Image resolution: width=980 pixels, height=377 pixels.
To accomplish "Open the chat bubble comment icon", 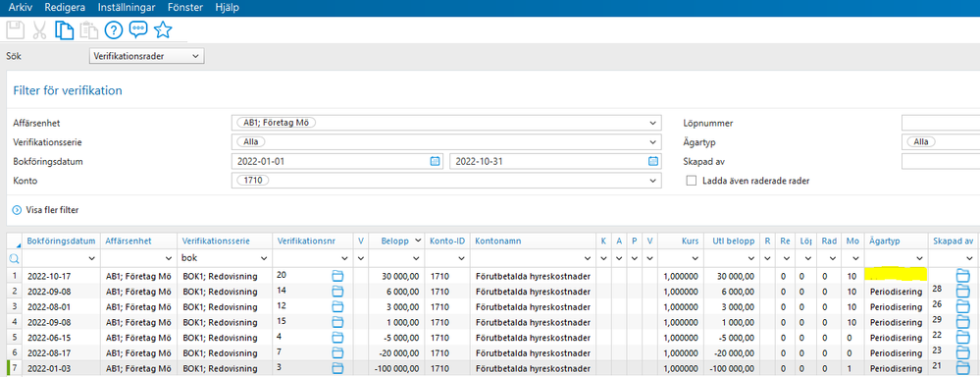I will 138,30.
